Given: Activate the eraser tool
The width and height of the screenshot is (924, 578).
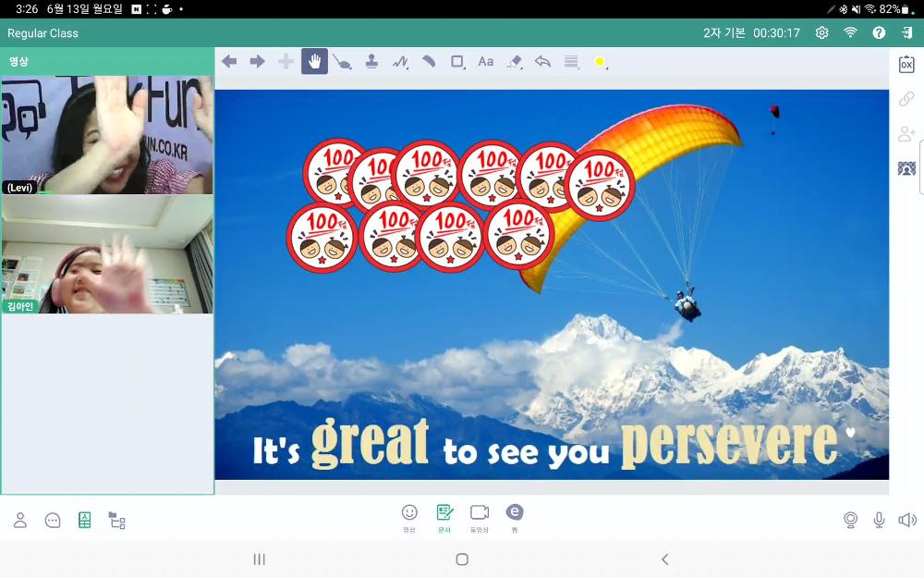Looking at the screenshot, I should coord(515,62).
